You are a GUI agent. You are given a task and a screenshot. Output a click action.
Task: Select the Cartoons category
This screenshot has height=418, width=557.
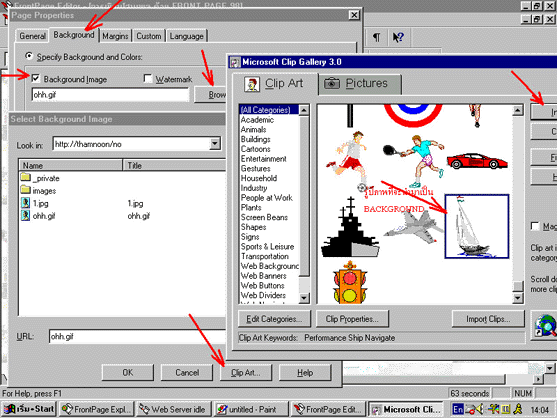tap(269, 149)
